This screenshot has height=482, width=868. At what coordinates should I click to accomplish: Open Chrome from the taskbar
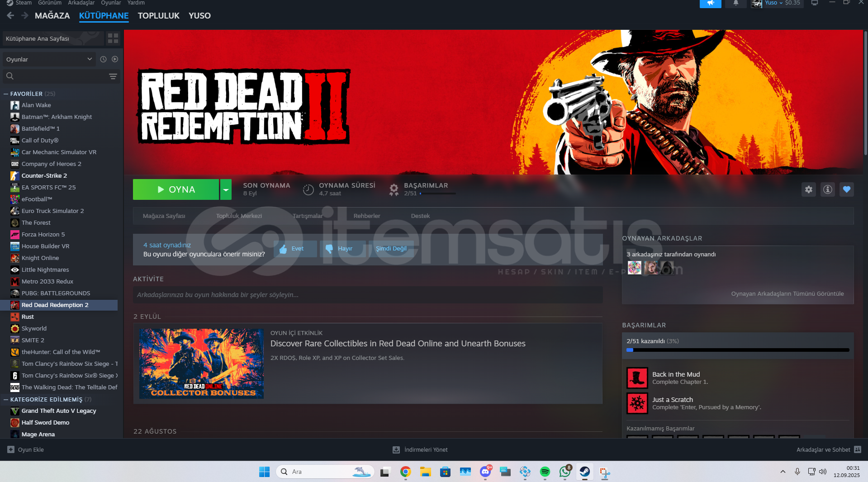tap(406, 472)
